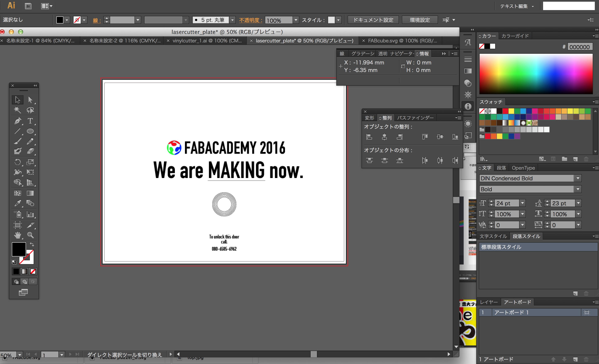Select the Paintbrush tool
This screenshot has height=364, width=599.
17,141
